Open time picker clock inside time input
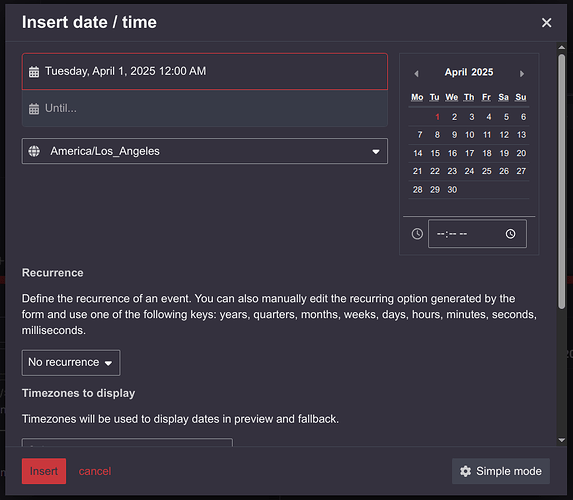Viewport: 573px width, 500px height. click(511, 234)
